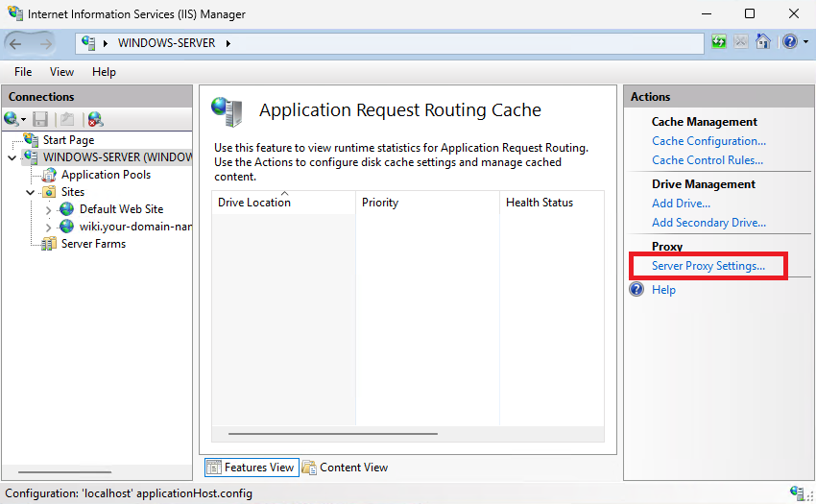The image size is (816, 504).
Task: Sort by the Drive Location column header
Action: pos(283,203)
